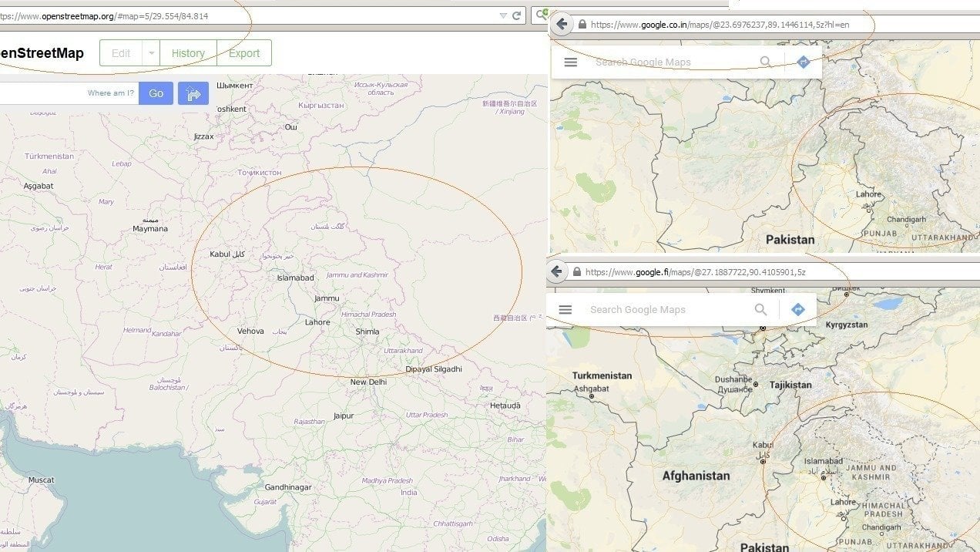Open the hamburger menu on google.co.in map
Viewport: 980px width, 552px height.
click(571, 62)
